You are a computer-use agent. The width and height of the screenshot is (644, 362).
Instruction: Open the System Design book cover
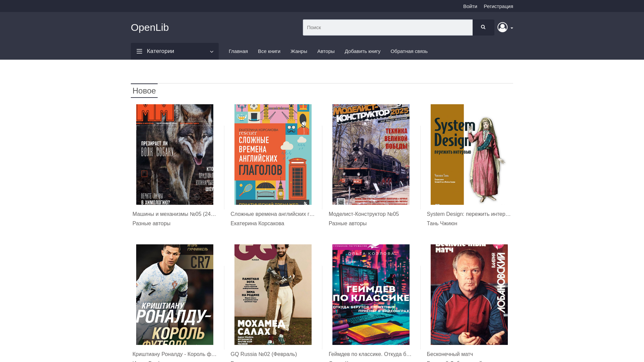(469, 155)
